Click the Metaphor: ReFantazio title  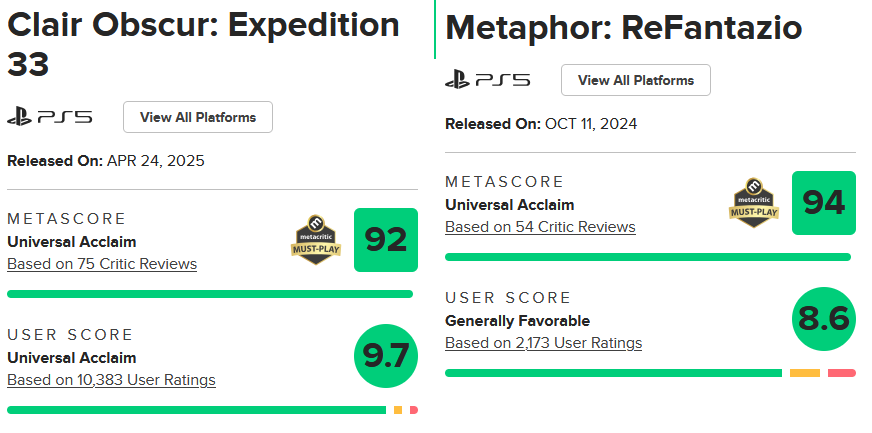(623, 27)
